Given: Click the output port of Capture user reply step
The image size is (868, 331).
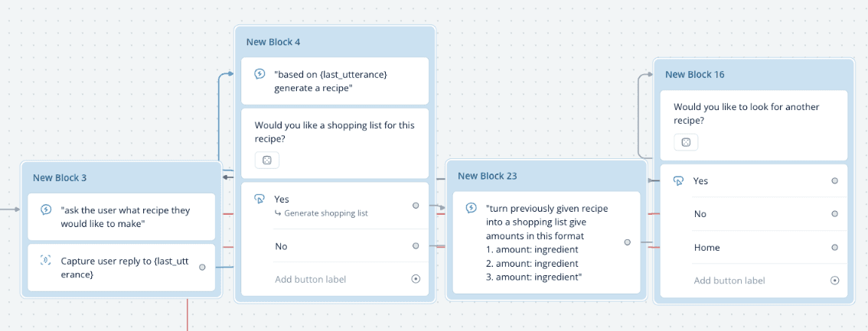Looking at the screenshot, I should pyautogui.click(x=202, y=268).
